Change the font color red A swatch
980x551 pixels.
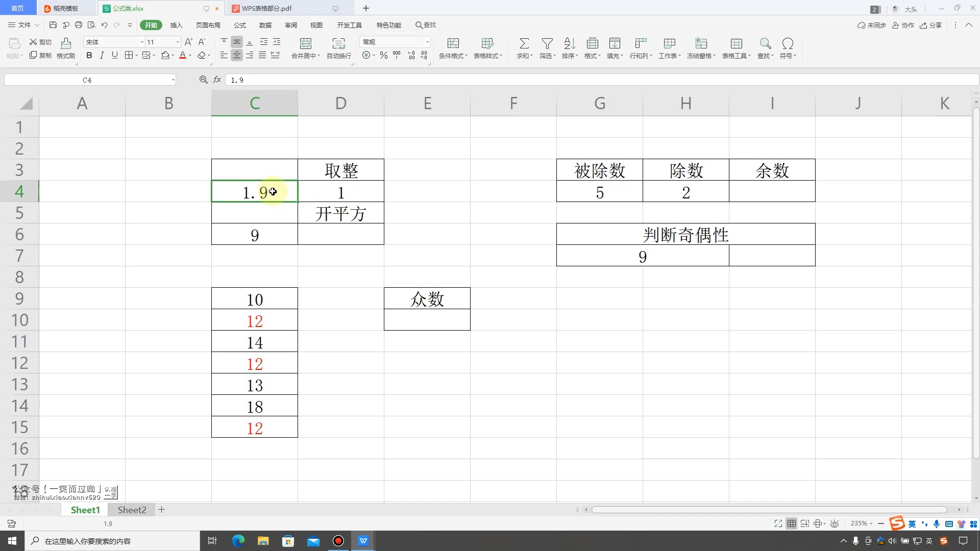click(183, 55)
